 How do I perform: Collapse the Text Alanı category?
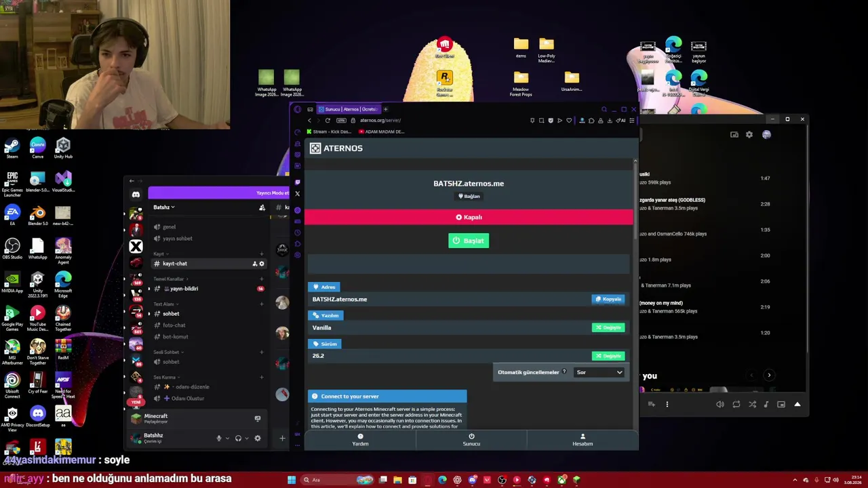[x=165, y=304]
